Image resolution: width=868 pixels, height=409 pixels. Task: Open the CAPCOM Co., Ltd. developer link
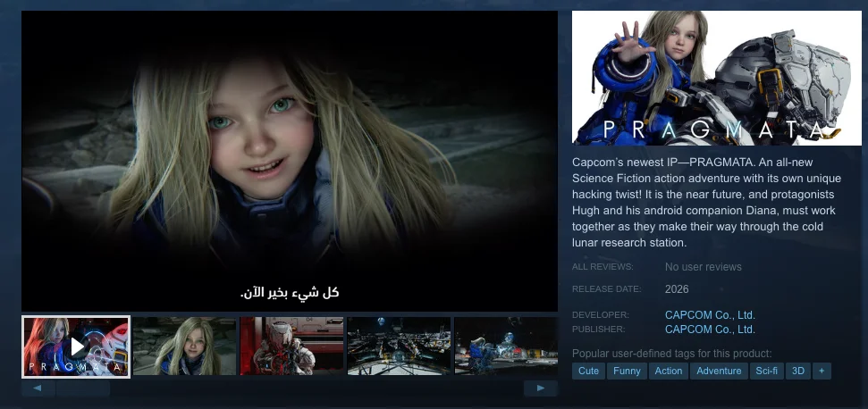pos(710,315)
